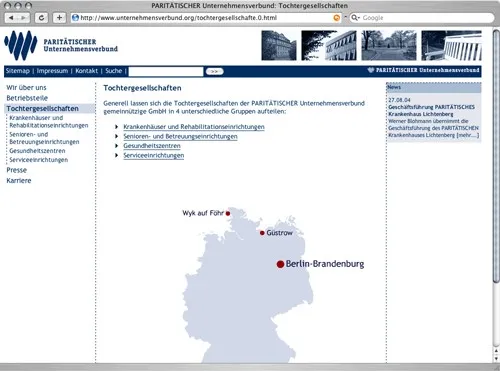This screenshot has width=500, height=371.
Task: Open sidebar subitem Gesundheitszentren
Action: [37, 151]
